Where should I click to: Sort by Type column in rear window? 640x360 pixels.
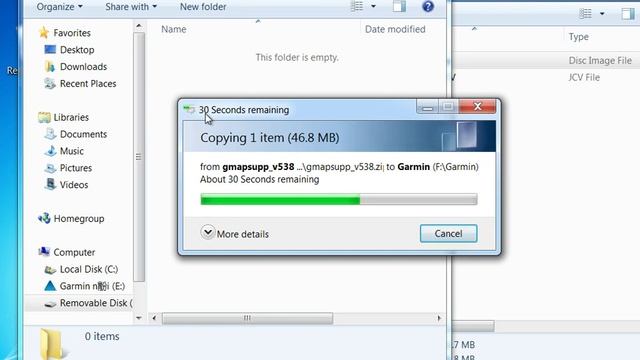tap(578, 37)
